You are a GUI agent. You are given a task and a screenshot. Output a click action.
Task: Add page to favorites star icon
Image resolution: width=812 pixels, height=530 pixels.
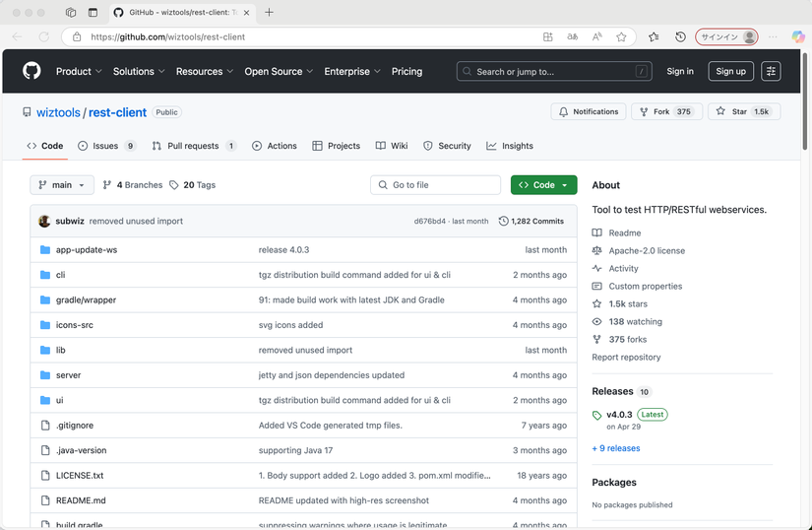click(621, 36)
